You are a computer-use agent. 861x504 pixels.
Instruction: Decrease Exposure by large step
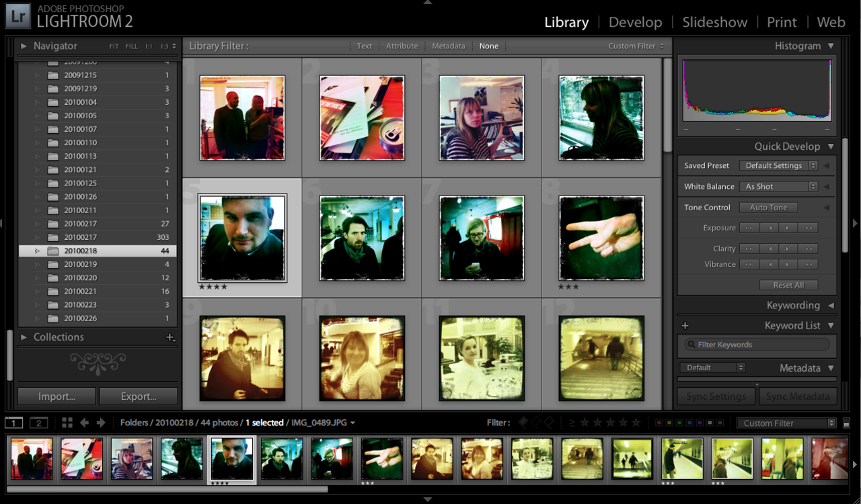[x=749, y=228]
